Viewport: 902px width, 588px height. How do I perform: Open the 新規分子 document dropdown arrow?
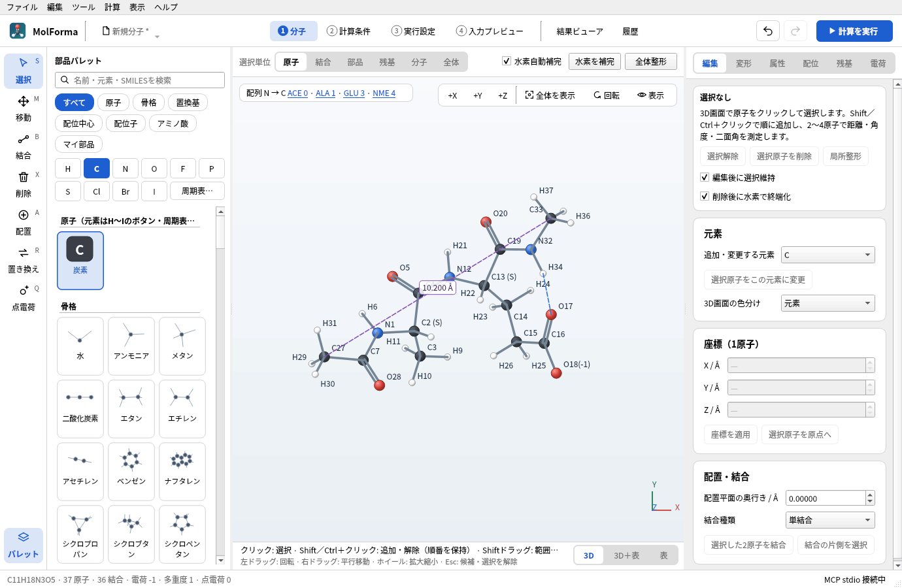(x=157, y=37)
